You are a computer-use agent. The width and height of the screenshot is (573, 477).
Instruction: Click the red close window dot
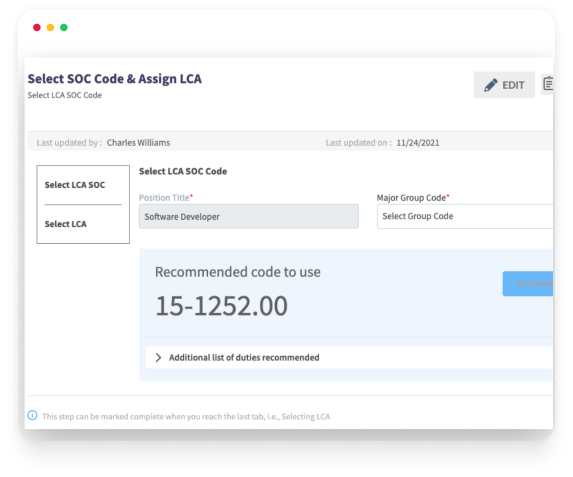coord(37,27)
